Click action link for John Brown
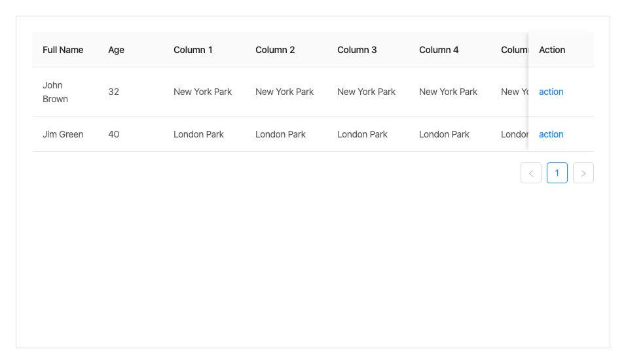The image size is (626, 364). tap(551, 92)
